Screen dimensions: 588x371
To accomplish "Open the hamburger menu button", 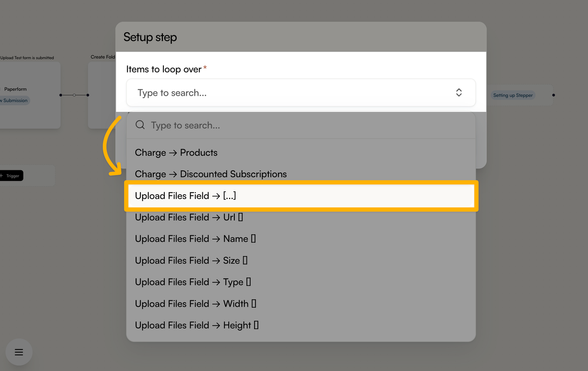I will coord(19,352).
